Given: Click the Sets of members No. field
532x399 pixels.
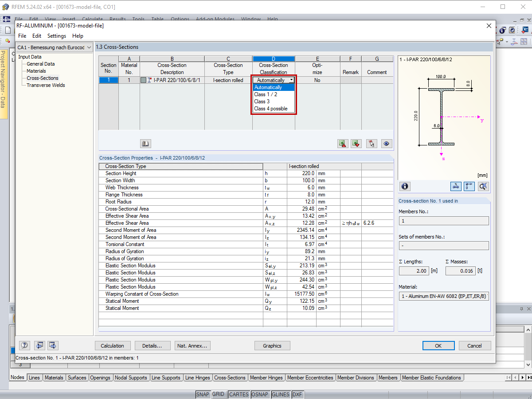Looking at the screenshot, I should pos(444,246).
